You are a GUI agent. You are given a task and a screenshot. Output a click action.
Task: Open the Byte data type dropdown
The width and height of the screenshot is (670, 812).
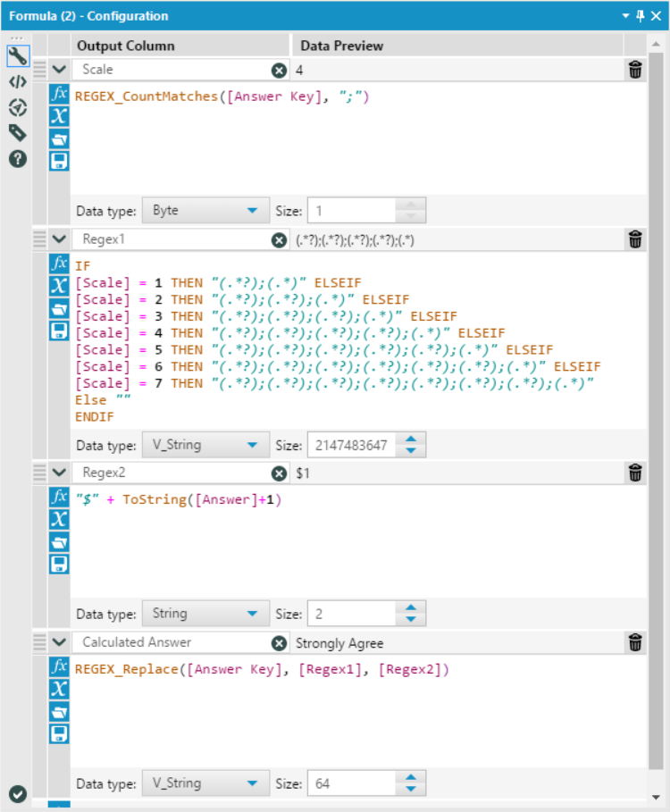coord(205,211)
